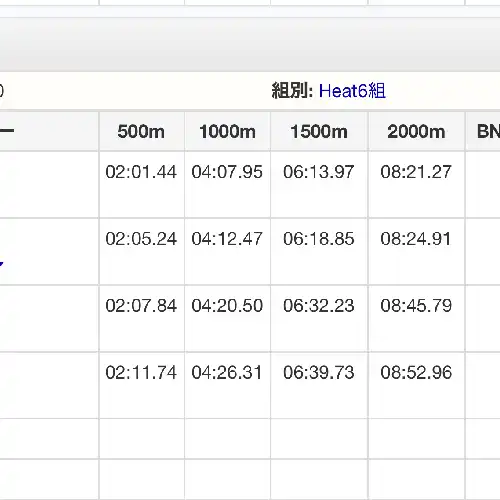Image resolution: width=500 pixels, height=500 pixels.
Task: Select the 1500m time 06:13.97
Action: (x=319, y=172)
